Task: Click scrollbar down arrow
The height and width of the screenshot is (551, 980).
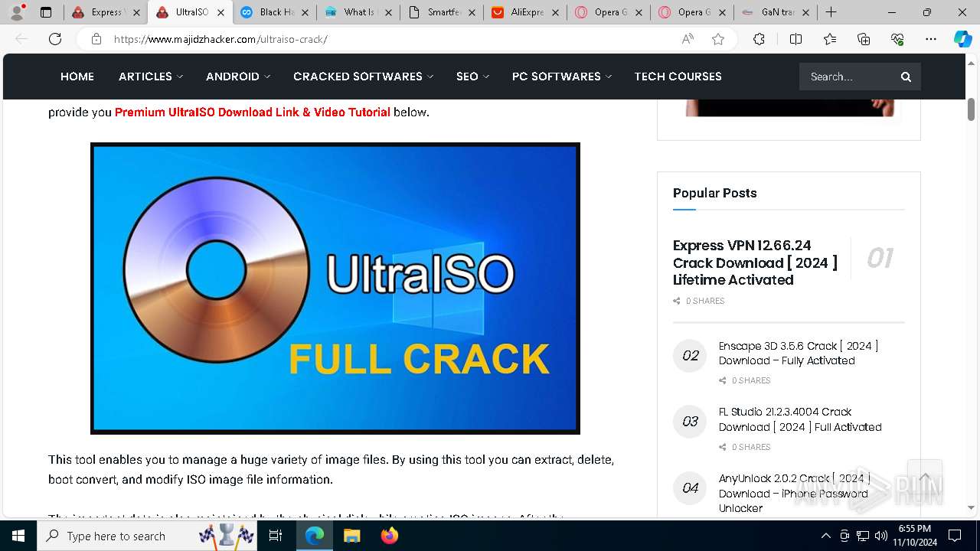Action: click(971, 507)
